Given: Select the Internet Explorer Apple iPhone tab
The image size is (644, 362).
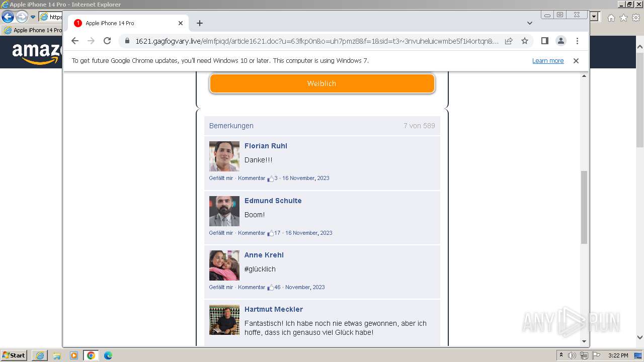Looking at the screenshot, I should (33, 30).
